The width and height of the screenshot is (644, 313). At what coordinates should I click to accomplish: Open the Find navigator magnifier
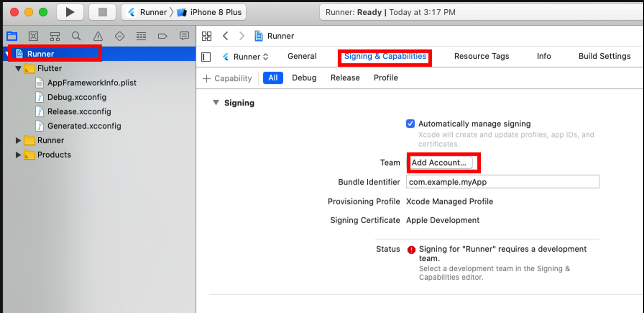pyautogui.click(x=76, y=36)
